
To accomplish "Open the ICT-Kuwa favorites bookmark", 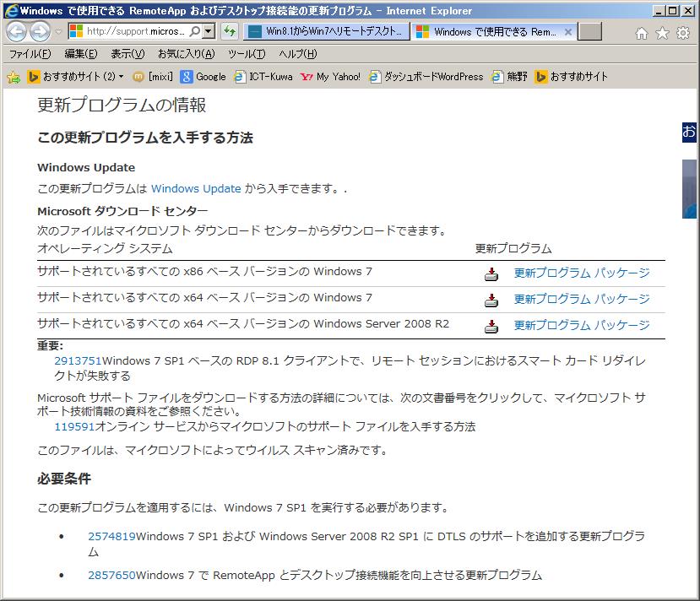I will pyautogui.click(x=263, y=77).
